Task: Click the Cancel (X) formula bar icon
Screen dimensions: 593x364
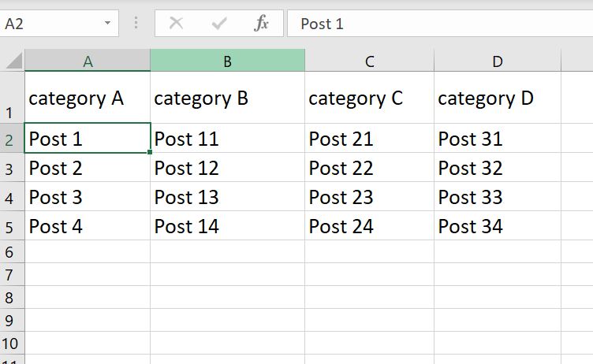Action: (x=177, y=24)
